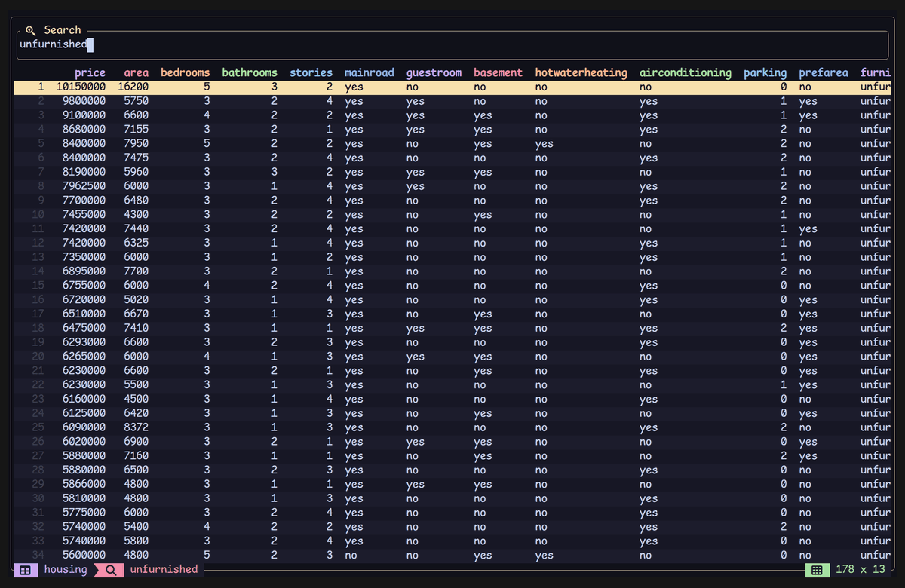Click the area value 5400
The image size is (905, 588).
coord(137,527)
